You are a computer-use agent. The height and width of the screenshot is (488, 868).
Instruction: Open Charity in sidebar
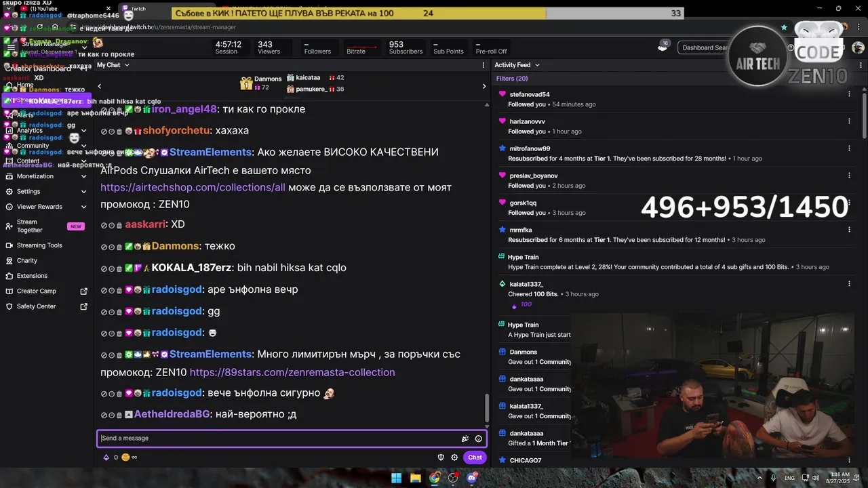click(45, 261)
